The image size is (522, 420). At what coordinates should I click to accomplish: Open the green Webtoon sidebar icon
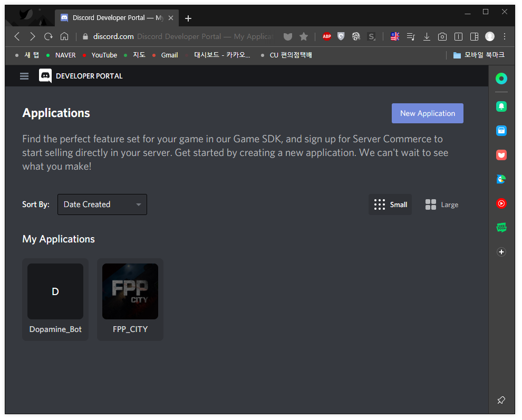501,228
